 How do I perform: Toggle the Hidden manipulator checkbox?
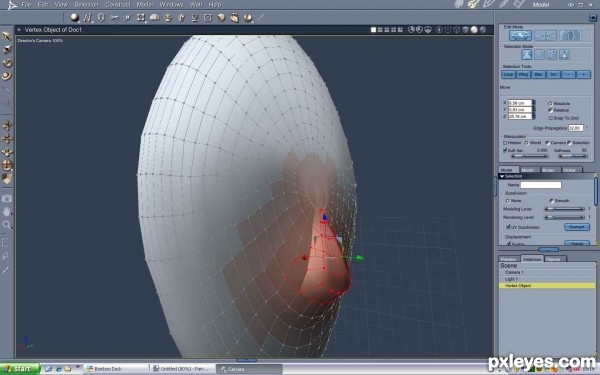pyautogui.click(x=505, y=143)
